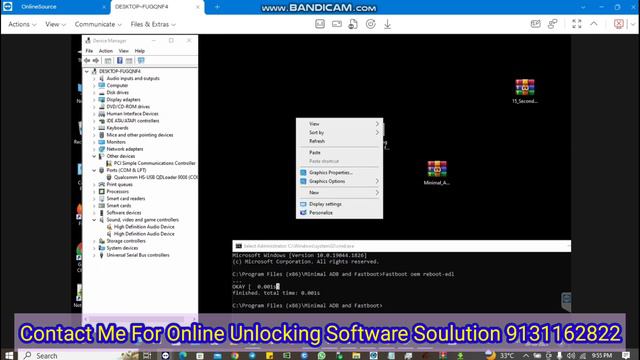Open the chat window toolbar icon
Viewport: 640px width, 360px height.
point(536,24)
